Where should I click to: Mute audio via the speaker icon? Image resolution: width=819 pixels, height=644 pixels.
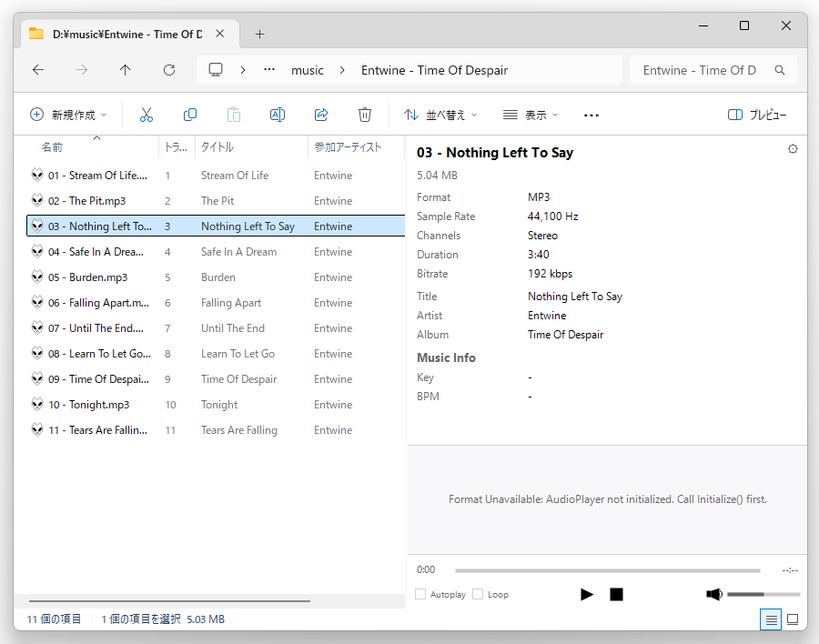pyautogui.click(x=714, y=594)
